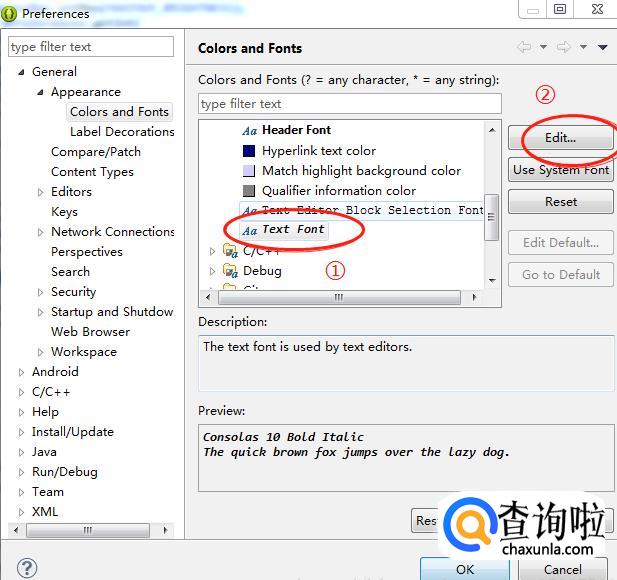Open the back history dropdown arrow
Image resolution: width=617 pixels, height=580 pixels.
543,47
